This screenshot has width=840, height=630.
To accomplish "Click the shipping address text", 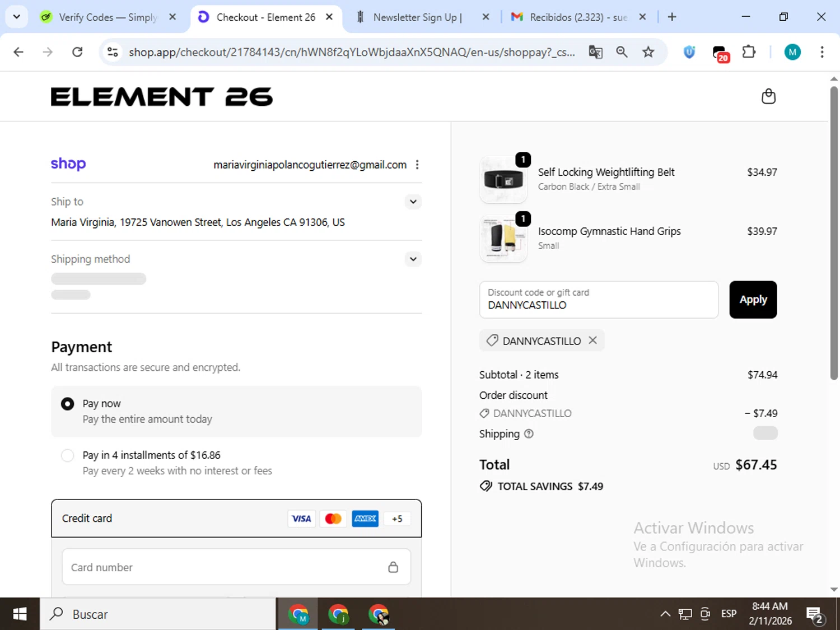I will pyautogui.click(x=198, y=222).
